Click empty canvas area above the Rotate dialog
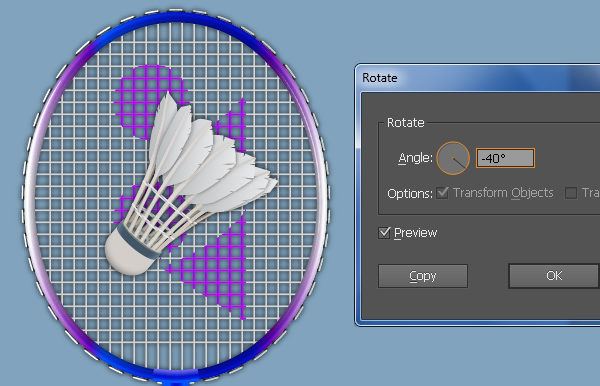Screen dimensions: 600x386 click(x=459, y=31)
